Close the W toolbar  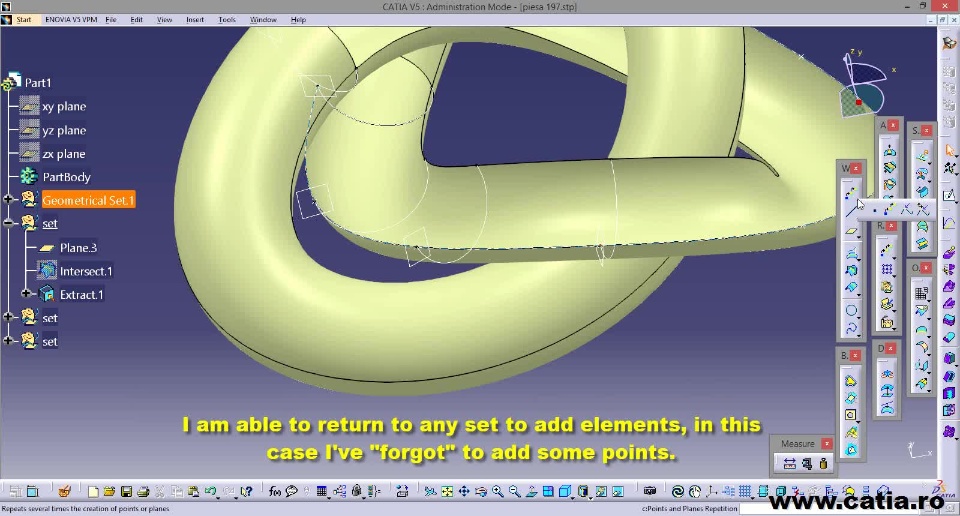pyautogui.click(x=856, y=168)
